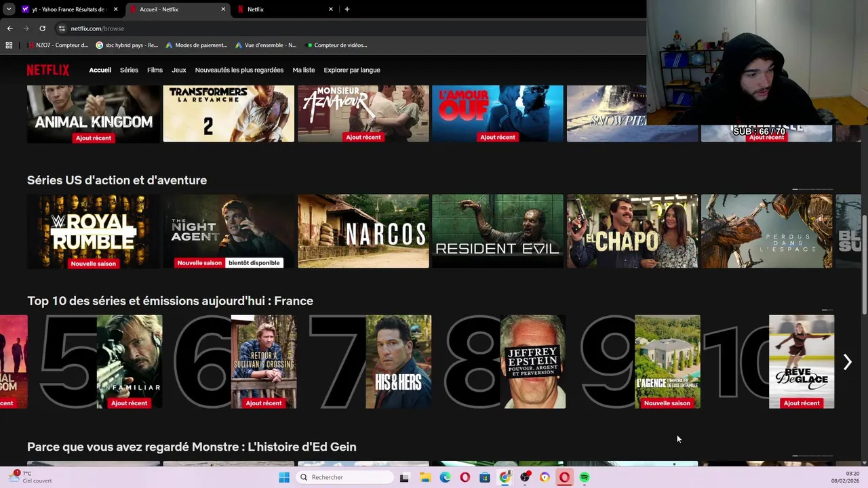The height and width of the screenshot is (488, 868).
Task: Open Retour à Sullivan's Crossing ranked 6
Action: point(263,362)
